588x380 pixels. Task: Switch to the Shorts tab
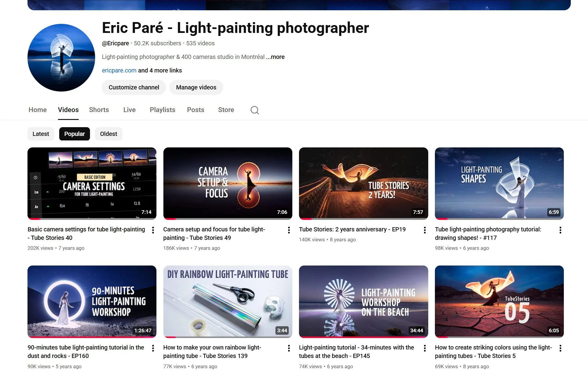(99, 110)
